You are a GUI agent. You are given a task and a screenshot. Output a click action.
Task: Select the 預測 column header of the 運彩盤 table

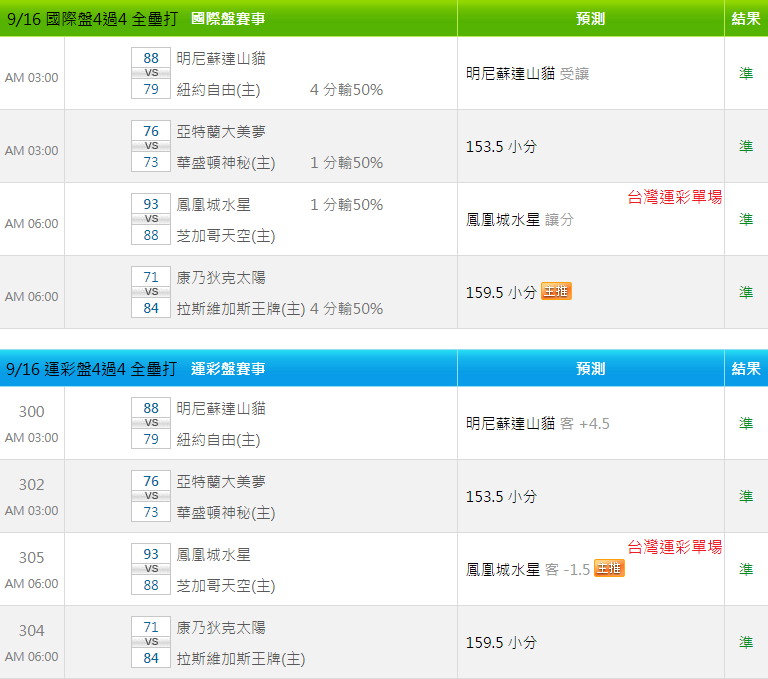[x=590, y=368]
